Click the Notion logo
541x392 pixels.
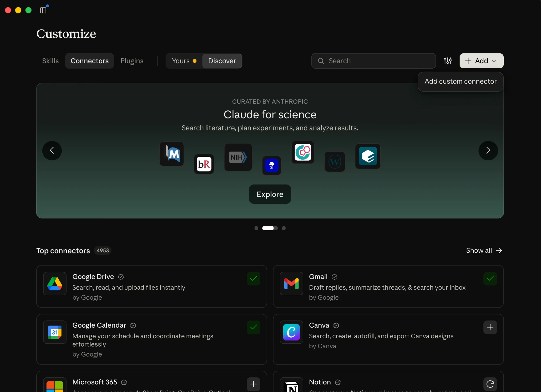point(292,385)
